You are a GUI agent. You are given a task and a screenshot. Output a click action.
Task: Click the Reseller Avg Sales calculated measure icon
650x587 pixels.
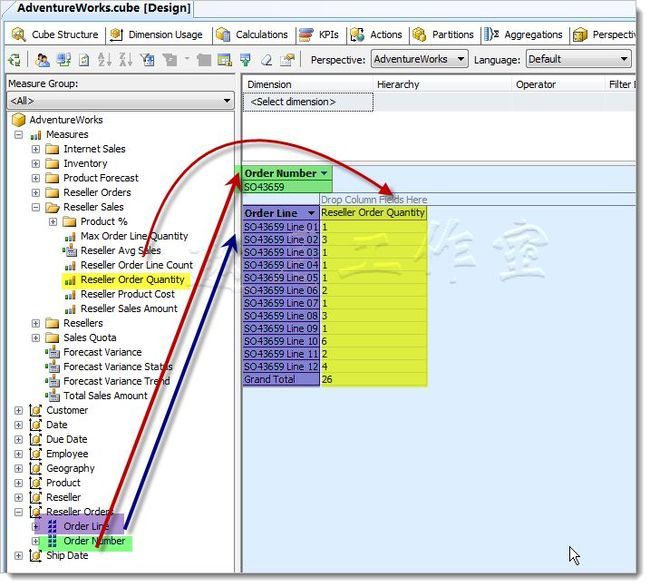(70, 250)
